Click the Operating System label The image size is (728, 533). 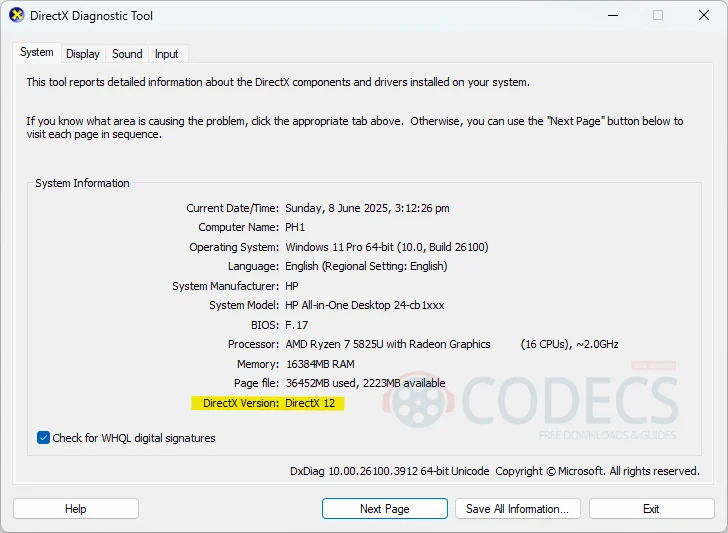[234, 247]
